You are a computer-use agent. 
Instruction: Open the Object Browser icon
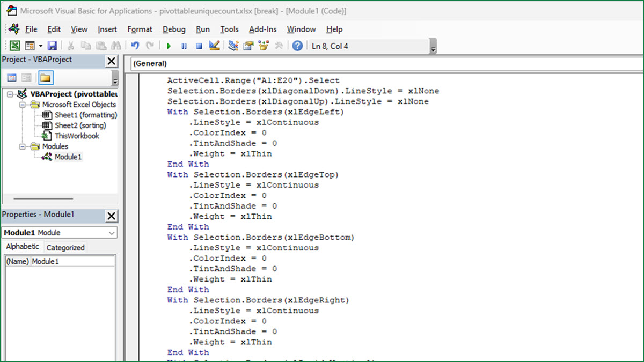click(263, 46)
